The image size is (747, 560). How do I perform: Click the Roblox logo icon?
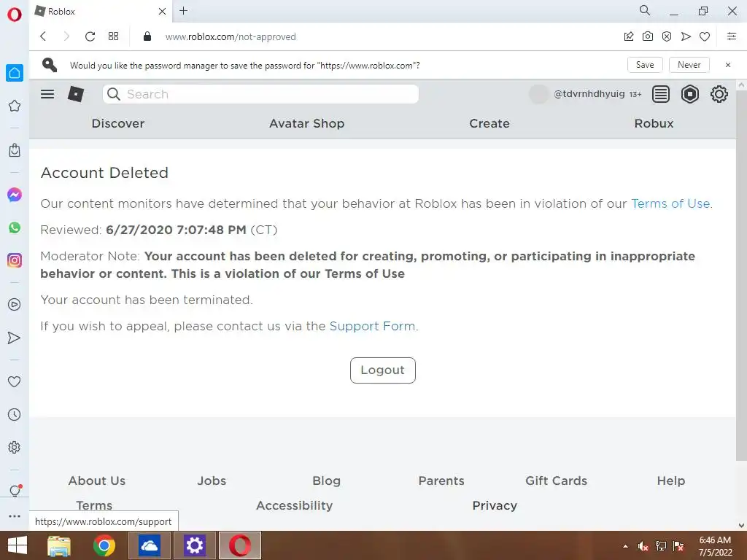[76, 94]
